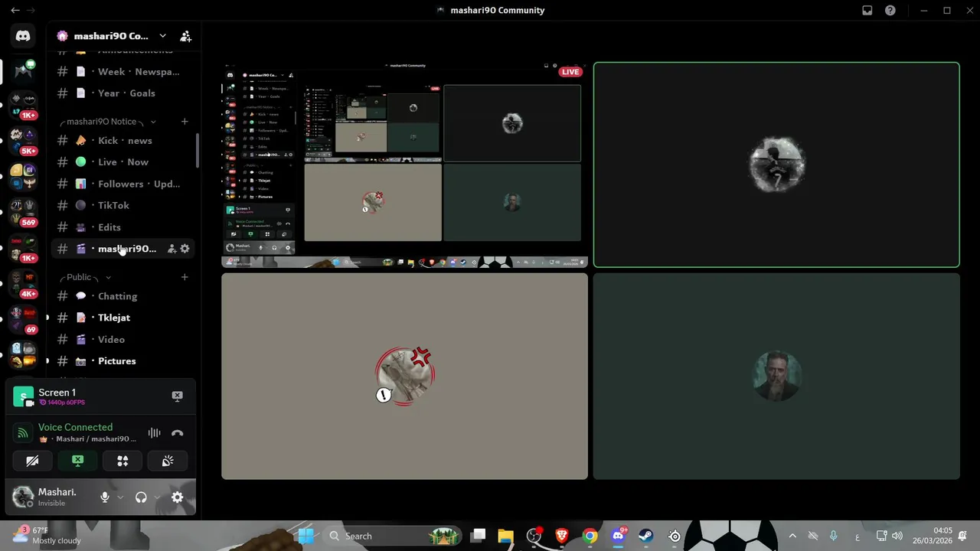Focus the bearded man avatar tile

pyautogui.click(x=776, y=376)
